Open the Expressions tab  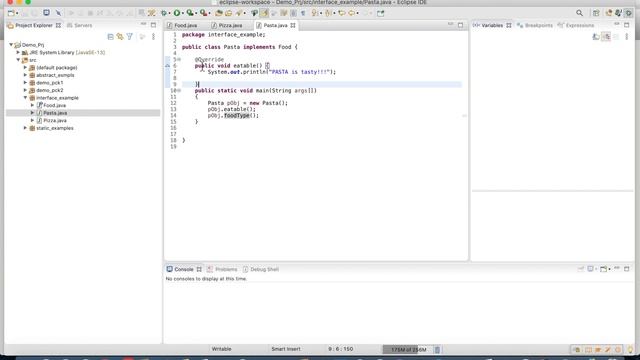click(x=576, y=25)
